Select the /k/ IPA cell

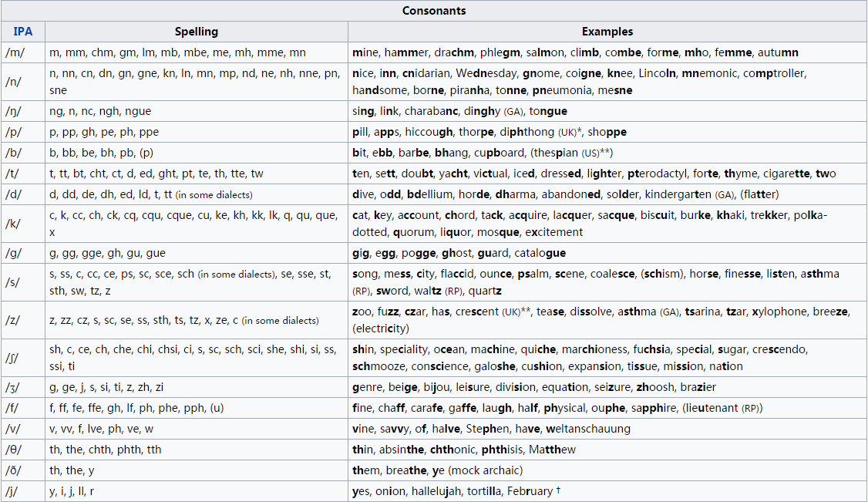pyautogui.click(x=22, y=224)
